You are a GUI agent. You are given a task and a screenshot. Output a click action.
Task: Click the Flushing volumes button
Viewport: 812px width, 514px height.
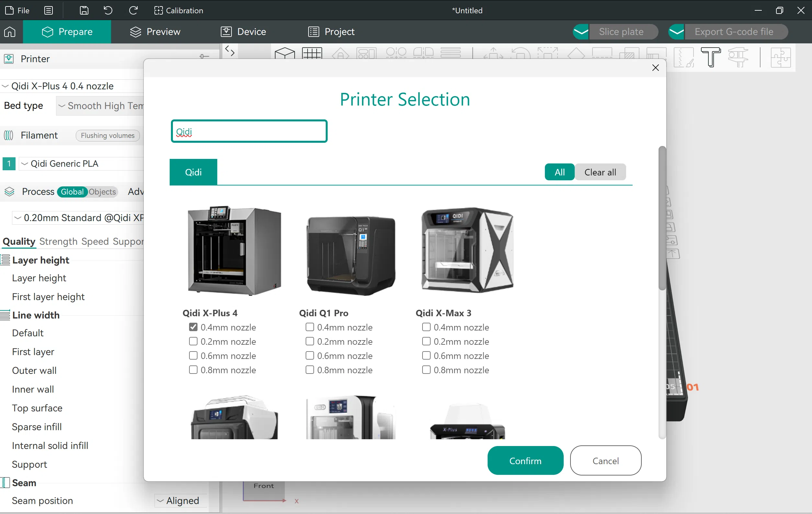(x=107, y=136)
